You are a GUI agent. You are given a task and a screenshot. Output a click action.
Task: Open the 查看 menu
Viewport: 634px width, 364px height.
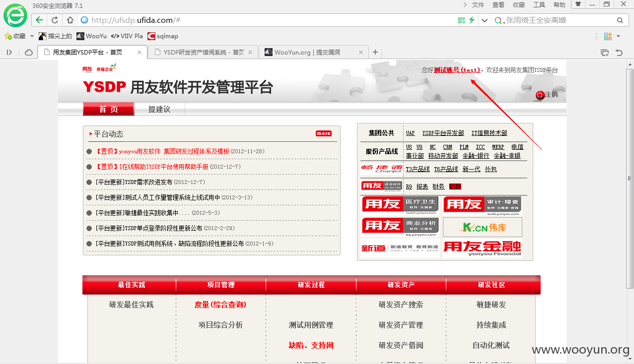[x=498, y=4]
